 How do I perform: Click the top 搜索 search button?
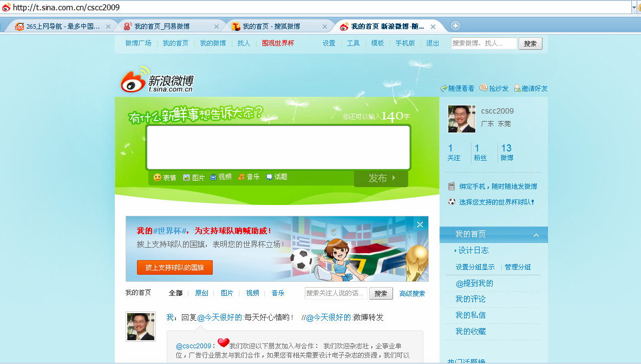pos(530,44)
